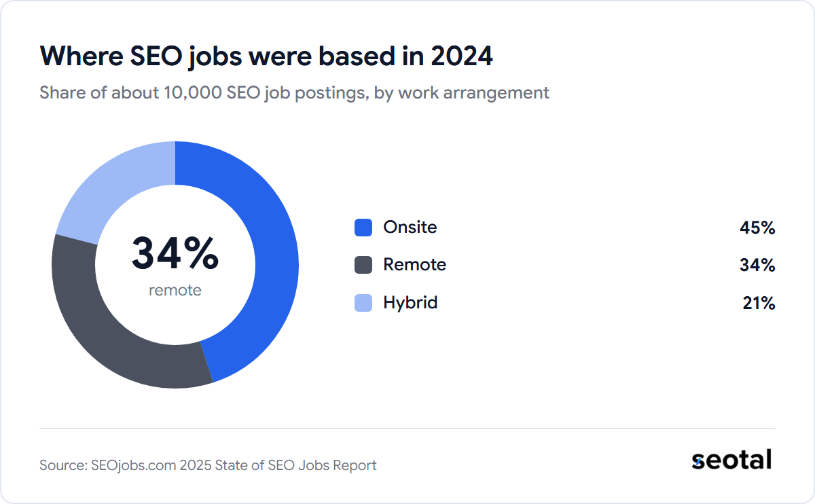This screenshot has width=815, height=504.
Task: Click the 34% value in Remote row
Action: 757,265
